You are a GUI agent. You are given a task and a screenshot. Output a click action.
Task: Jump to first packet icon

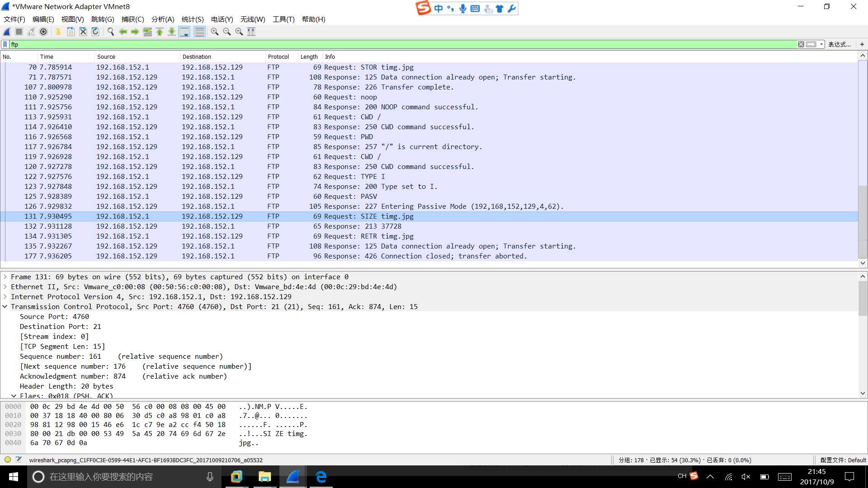pyautogui.click(x=160, y=32)
